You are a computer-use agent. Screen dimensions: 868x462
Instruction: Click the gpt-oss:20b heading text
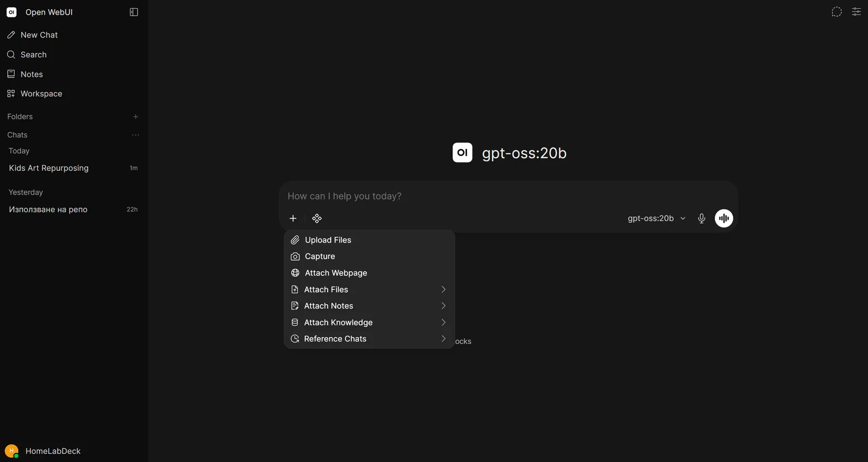(524, 153)
